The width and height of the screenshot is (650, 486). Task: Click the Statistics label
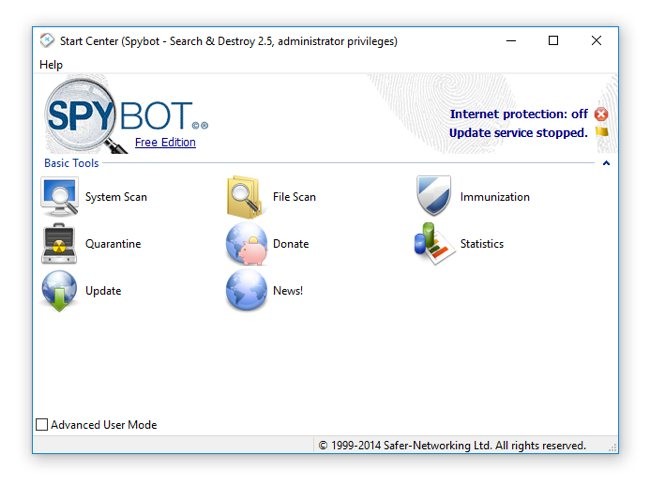[482, 244]
